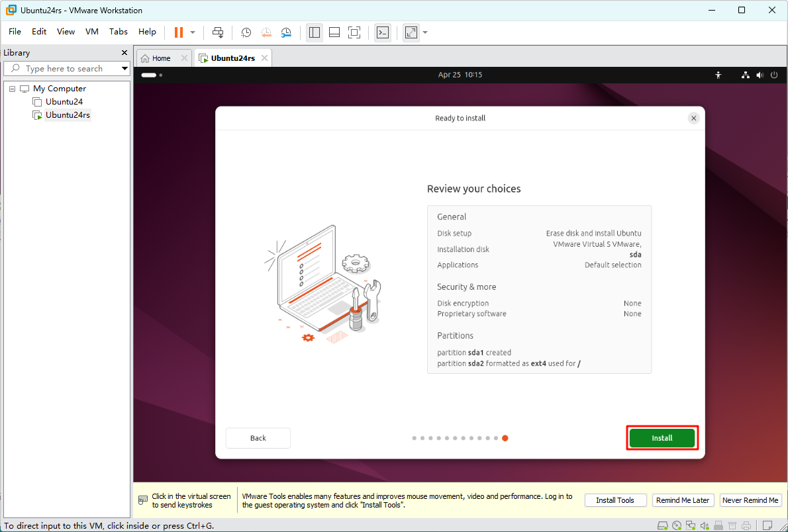Open the Edit menu

coord(39,32)
